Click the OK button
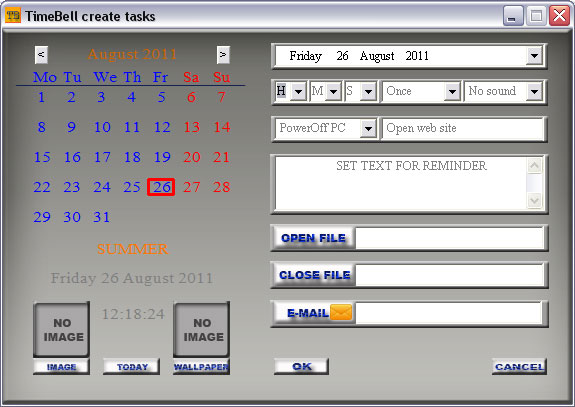 [301, 366]
